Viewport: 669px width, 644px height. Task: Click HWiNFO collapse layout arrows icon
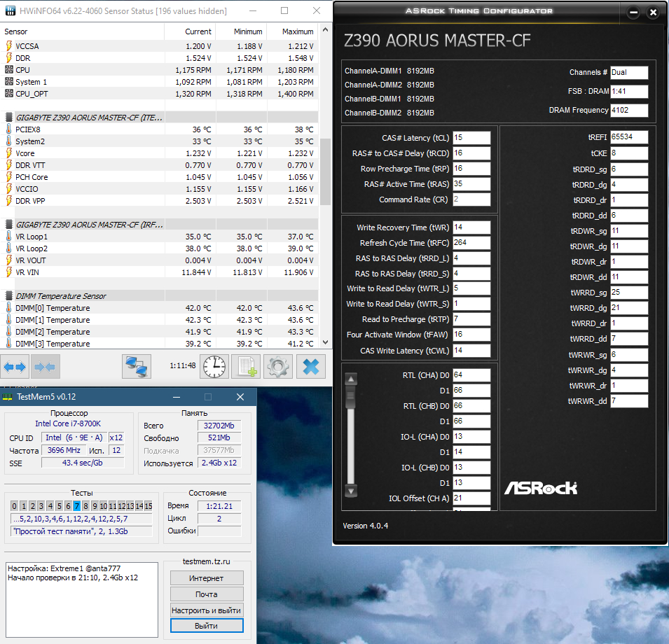click(45, 367)
